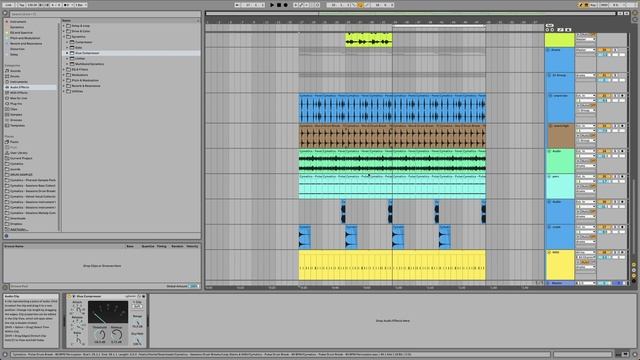The height and width of the screenshot is (360, 640).
Task: Open the Instrument collection tag
Action: 18,22
